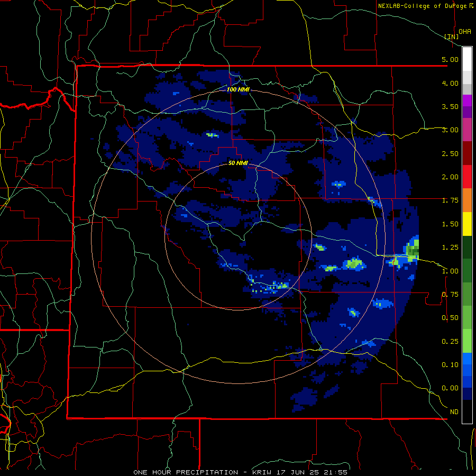
Task: Click the ONE HOUR PRECIPITATION caption
Action: coord(186,472)
